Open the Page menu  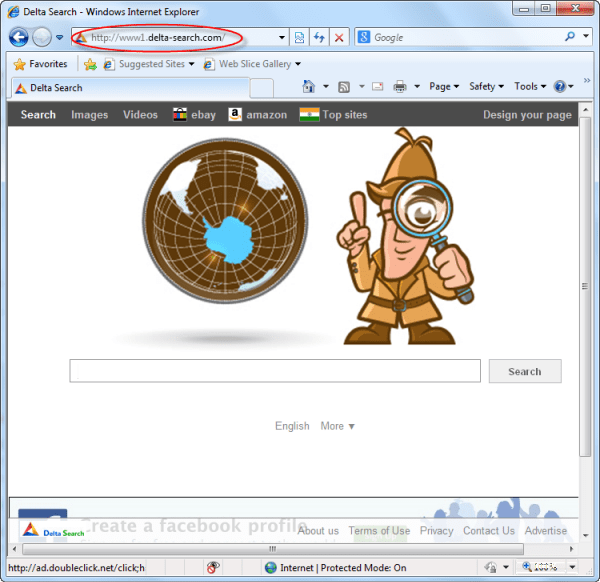(444, 86)
